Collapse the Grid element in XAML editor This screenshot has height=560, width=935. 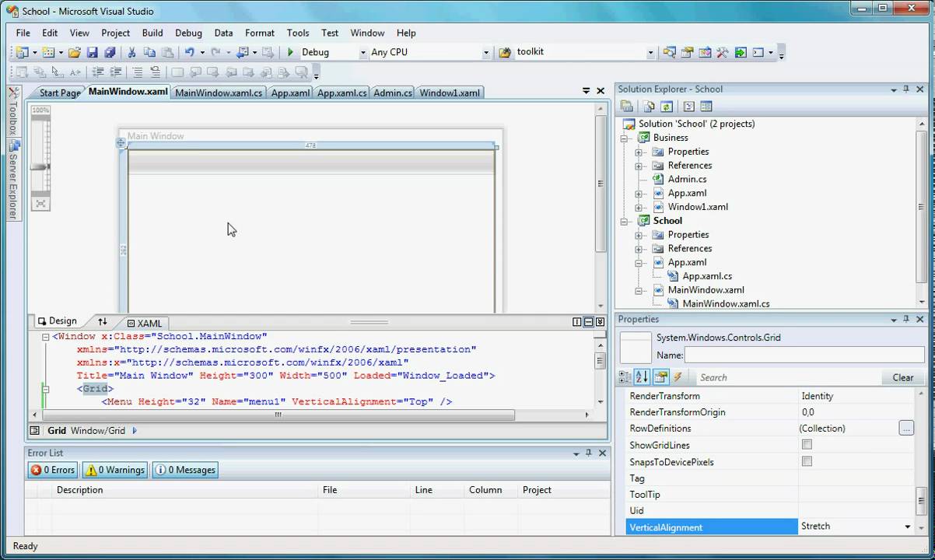46,389
